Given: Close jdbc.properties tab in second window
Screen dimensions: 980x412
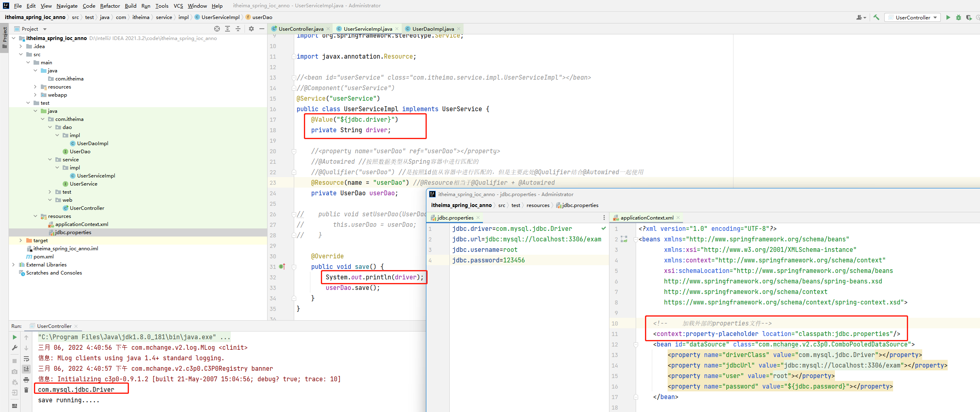Looking at the screenshot, I should tap(478, 218).
